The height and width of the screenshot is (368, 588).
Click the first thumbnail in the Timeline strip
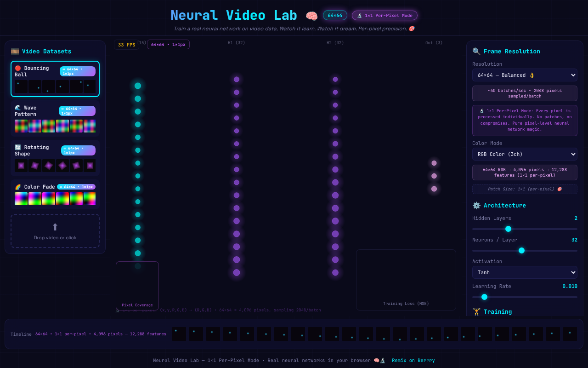[x=179, y=333]
